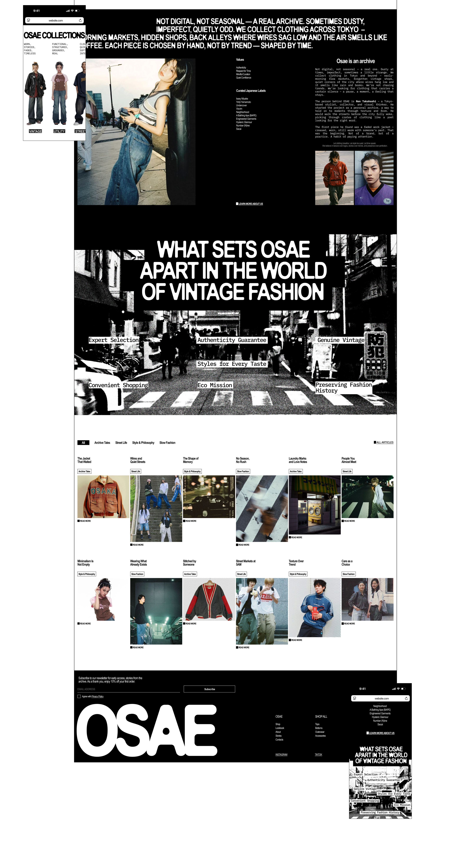
Task: Go to Lookbook in the footer menu
Action: [280, 728]
